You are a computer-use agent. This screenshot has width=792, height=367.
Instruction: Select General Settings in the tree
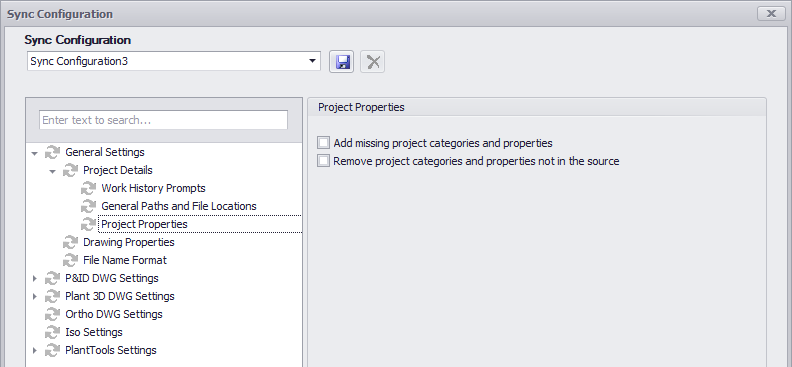click(x=105, y=152)
